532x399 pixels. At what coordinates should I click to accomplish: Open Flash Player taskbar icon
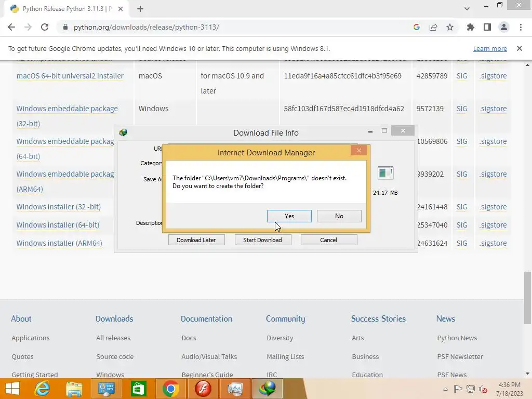pos(203,389)
